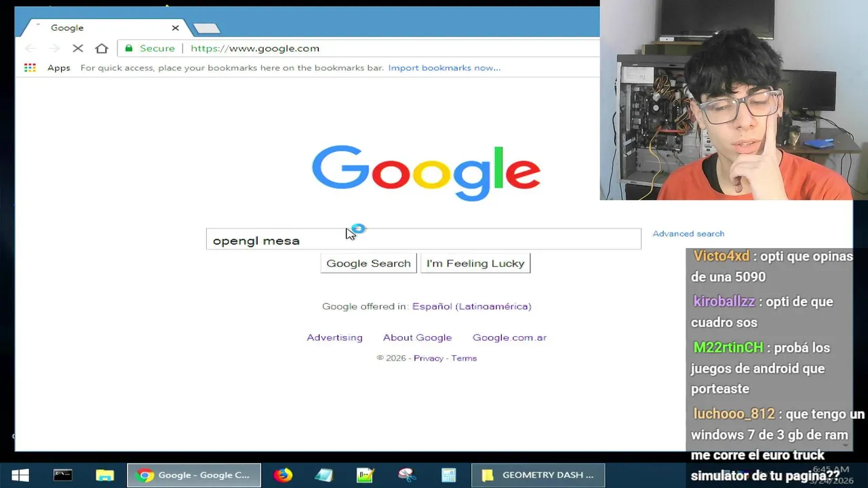Click chat username kiroballzz
The width and height of the screenshot is (868, 488).
click(724, 302)
